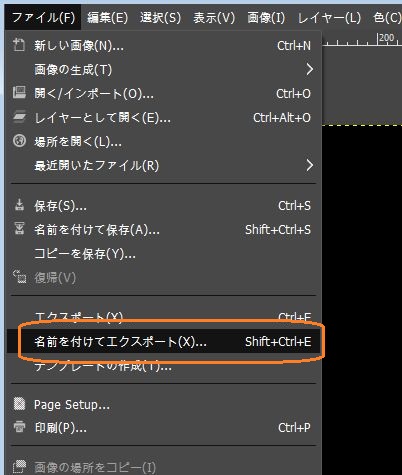Expand the 最近開いたファイル(R) submenu arrow
This screenshot has height=475, width=402.
[310, 165]
